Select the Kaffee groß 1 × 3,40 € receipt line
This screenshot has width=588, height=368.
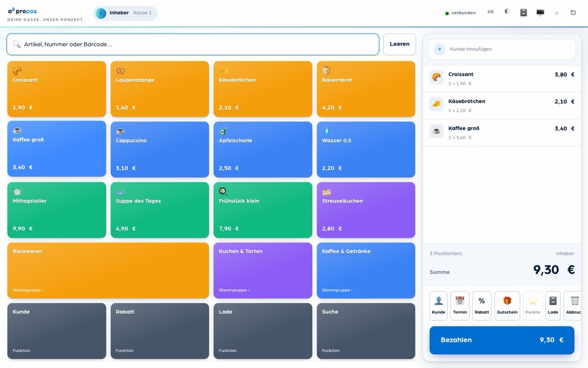coord(502,132)
